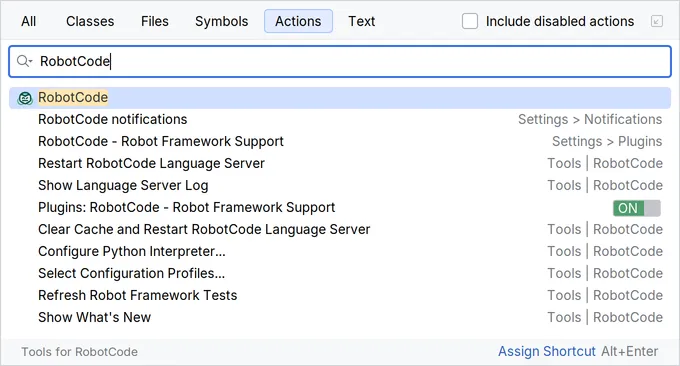Viewport: 680px width, 366px height.
Task: Select Plugins: RobotCode - Robot Framework Support row
Action: 340,208
